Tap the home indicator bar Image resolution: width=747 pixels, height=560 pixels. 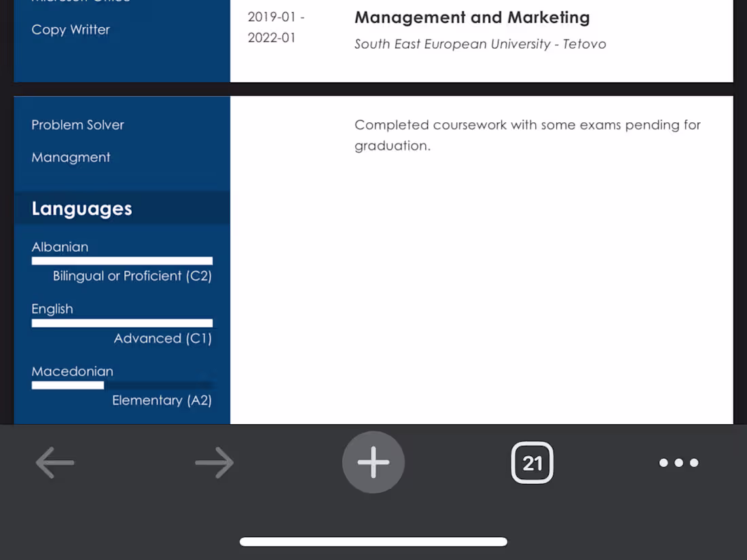[x=373, y=542]
